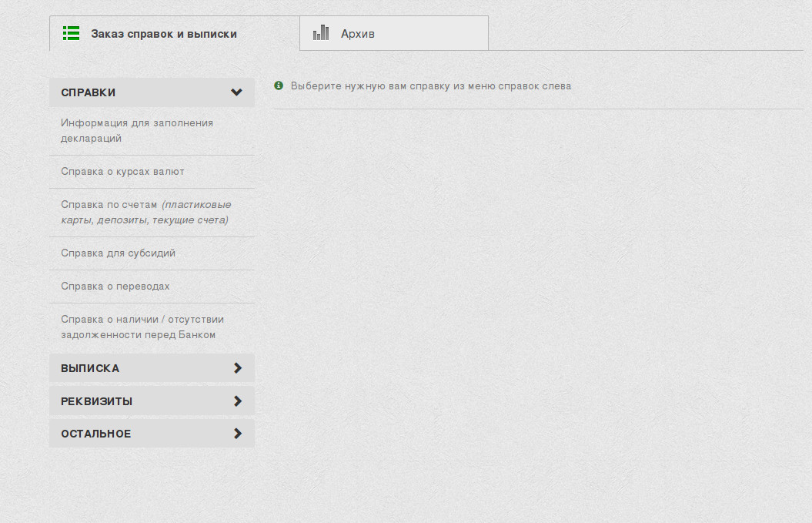
Task: Click the hint text Выберите нужную вам справку
Action: click(431, 86)
